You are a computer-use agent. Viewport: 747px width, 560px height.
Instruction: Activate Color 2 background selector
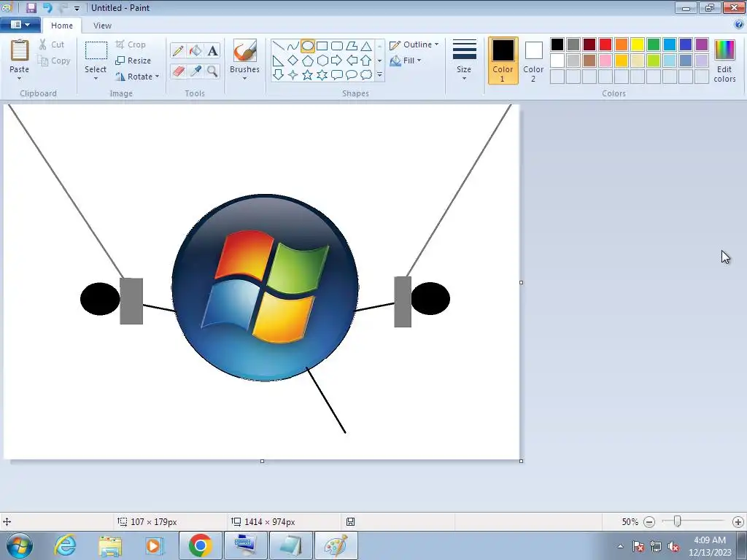click(533, 61)
